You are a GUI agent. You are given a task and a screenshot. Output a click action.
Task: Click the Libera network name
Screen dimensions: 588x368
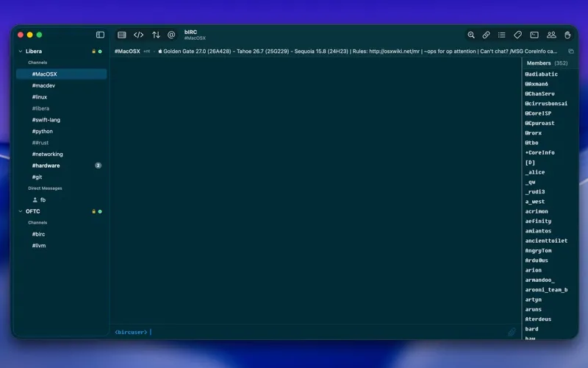pos(34,52)
